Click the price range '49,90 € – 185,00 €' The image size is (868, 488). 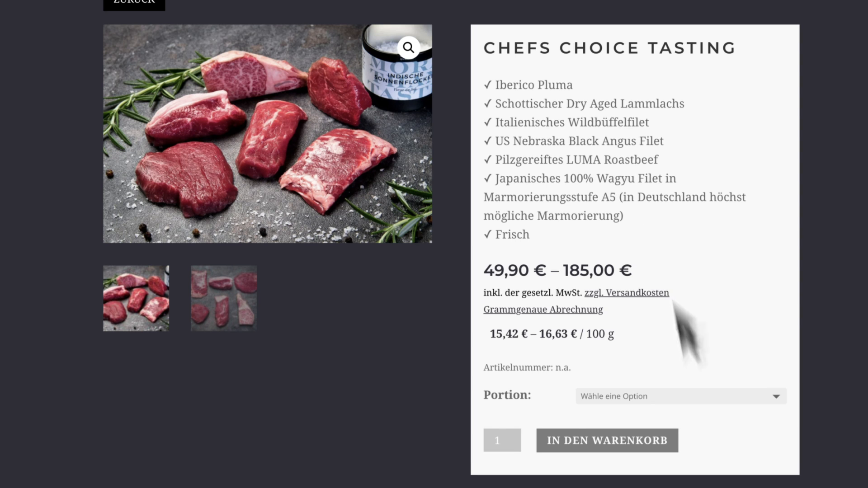point(558,270)
